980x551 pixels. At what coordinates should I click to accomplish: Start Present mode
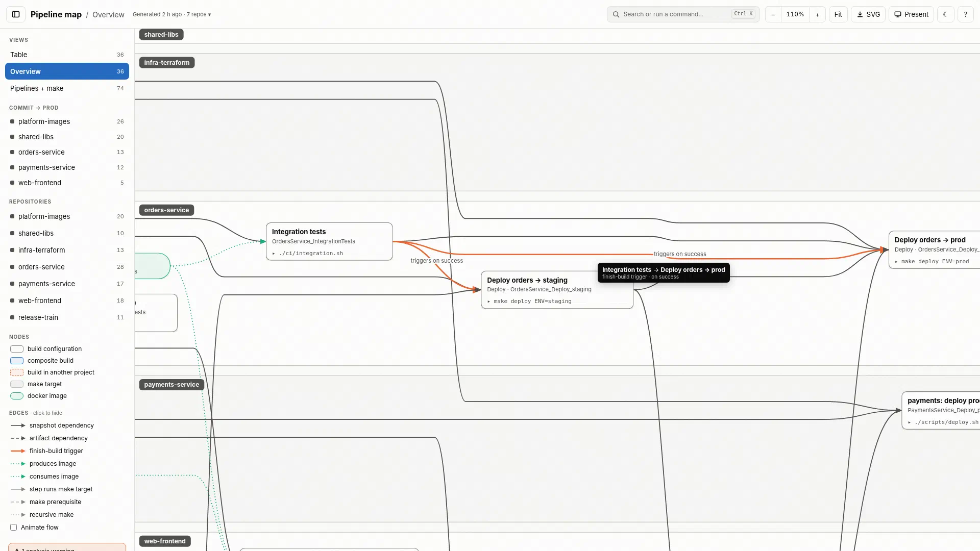coord(911,14)
